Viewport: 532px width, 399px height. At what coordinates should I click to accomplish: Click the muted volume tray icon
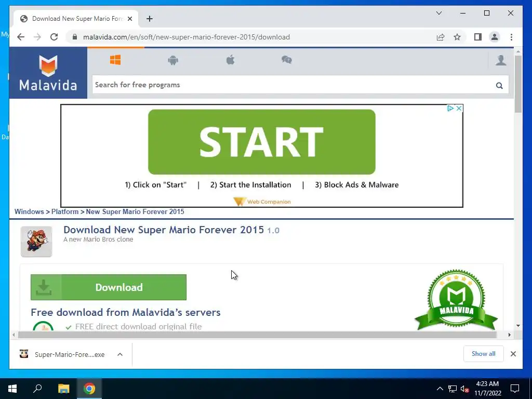point(465,389)
